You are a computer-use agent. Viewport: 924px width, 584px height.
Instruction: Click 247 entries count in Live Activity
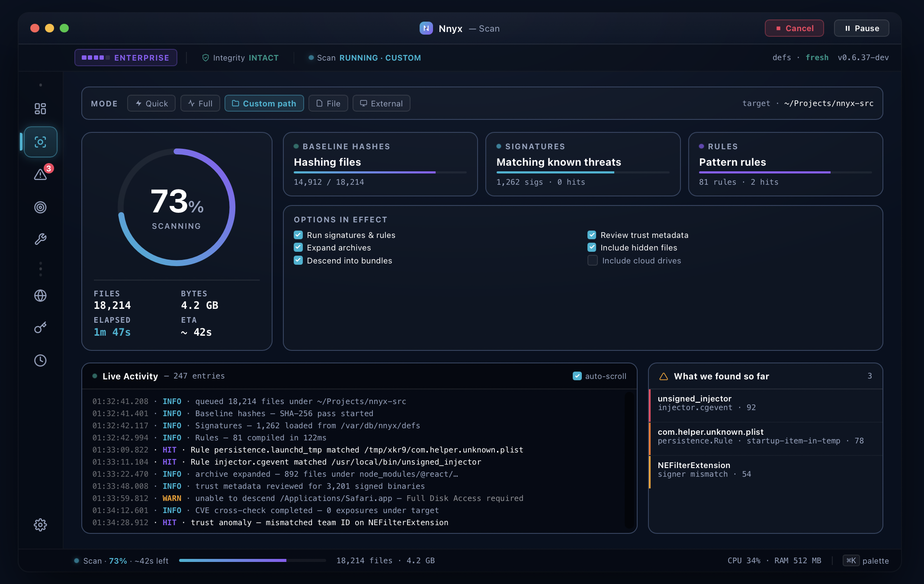point(199,376)
